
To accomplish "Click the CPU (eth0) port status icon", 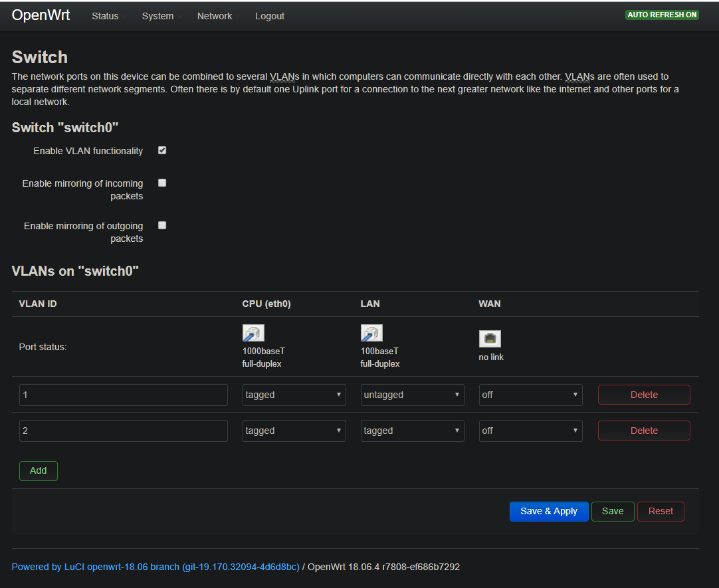I will click(x=253, y=333).
